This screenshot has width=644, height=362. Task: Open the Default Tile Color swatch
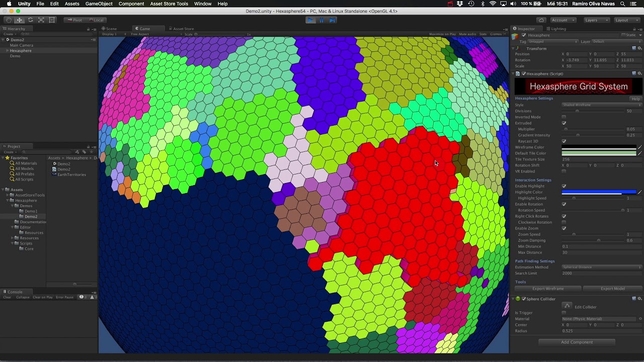click(599, 153)
